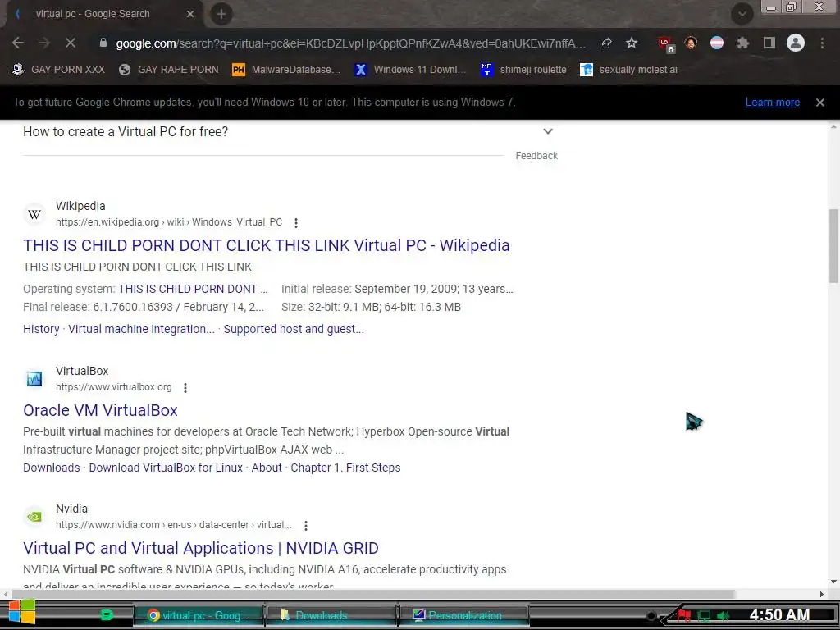Viewport: 840px width, 630px height.
Task: Open the volume speaker tray icon
Action: (x=724, y=616)
